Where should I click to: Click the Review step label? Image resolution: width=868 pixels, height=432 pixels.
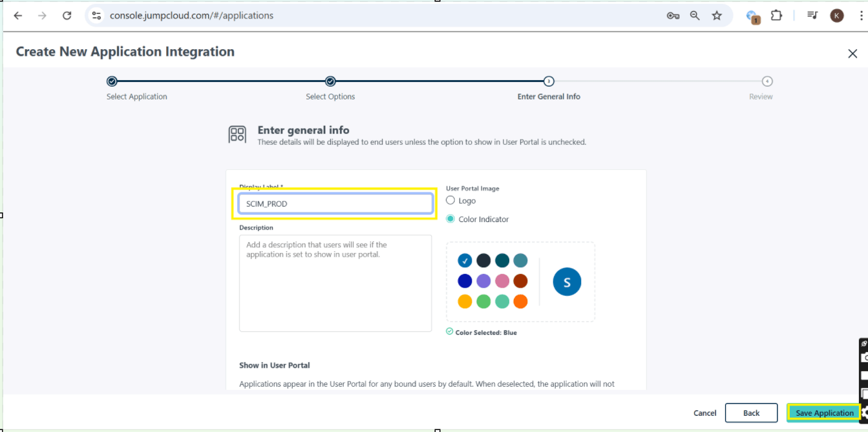(761, 97)
